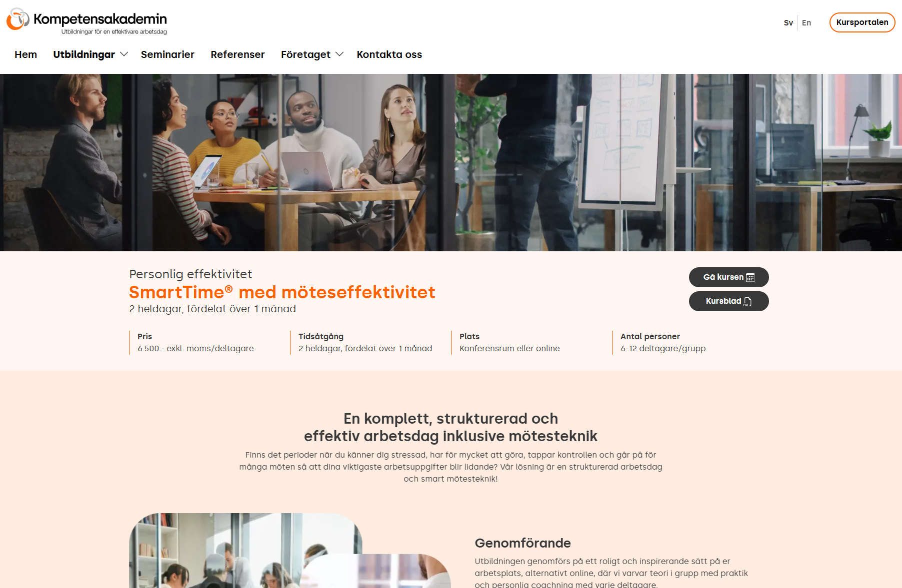Click the calendar icon on Gå kursen
902x588 pixels.
pos(750,277)
